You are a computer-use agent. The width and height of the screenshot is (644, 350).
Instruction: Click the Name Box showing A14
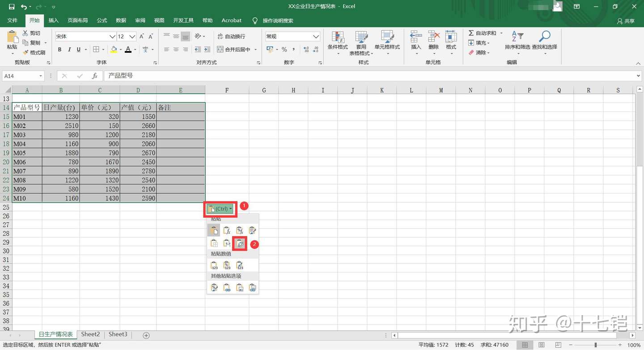pyautogui.click(x=20, y=76)
